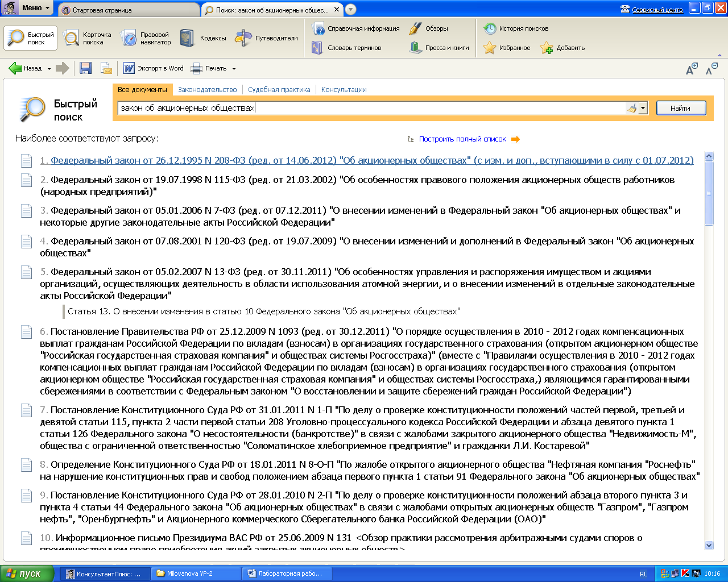Screen dimensions: 728x582
Task: Click the Печать printer button
Action: tap(209, 68)
